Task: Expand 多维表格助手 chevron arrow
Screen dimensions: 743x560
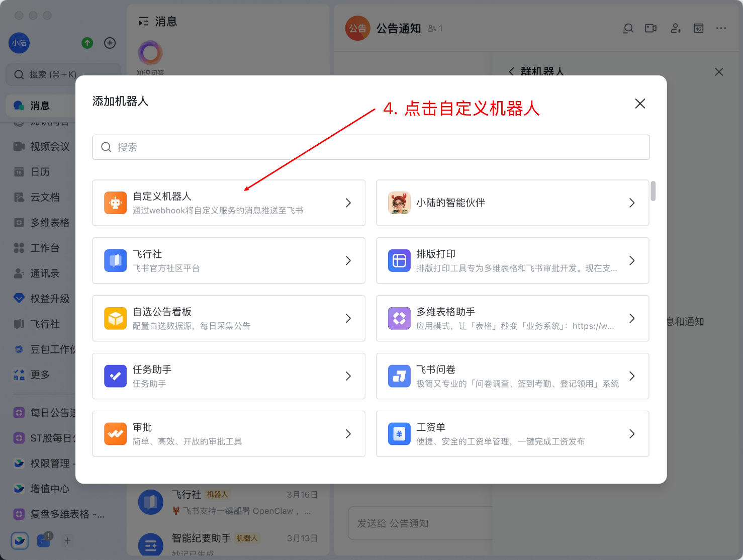Action: click(632, 319)
